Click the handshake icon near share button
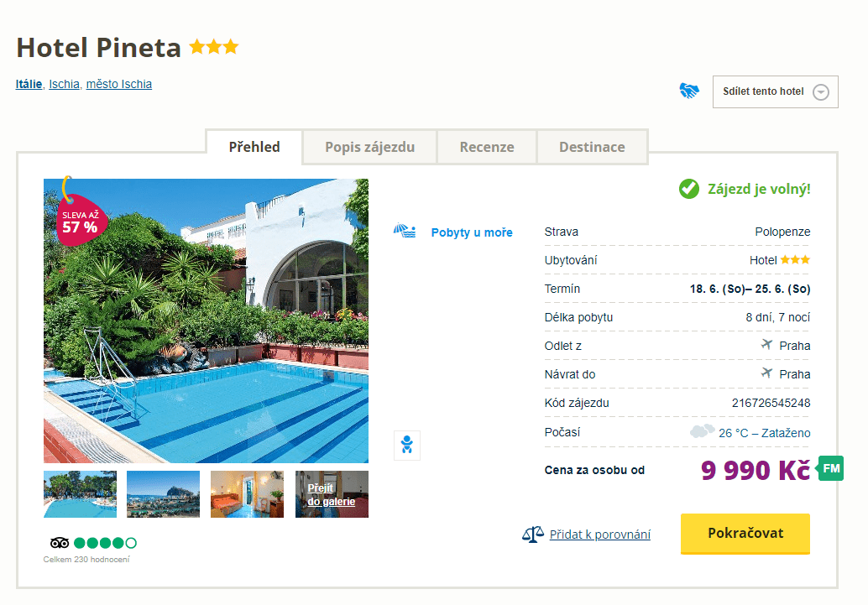 pos(689,91)
